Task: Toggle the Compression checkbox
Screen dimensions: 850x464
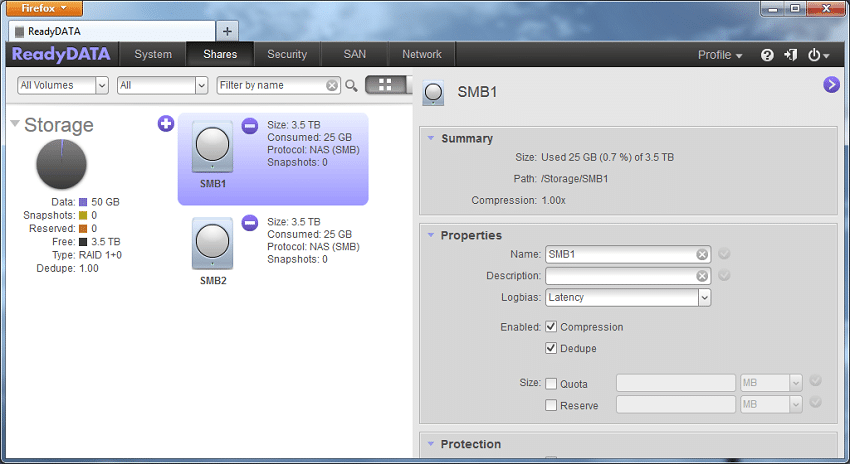Action: click(x=551, y=327)
